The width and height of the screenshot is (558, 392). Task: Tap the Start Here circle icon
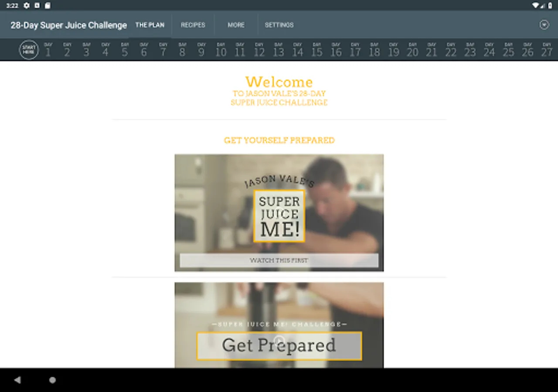[x=29, y=50]
